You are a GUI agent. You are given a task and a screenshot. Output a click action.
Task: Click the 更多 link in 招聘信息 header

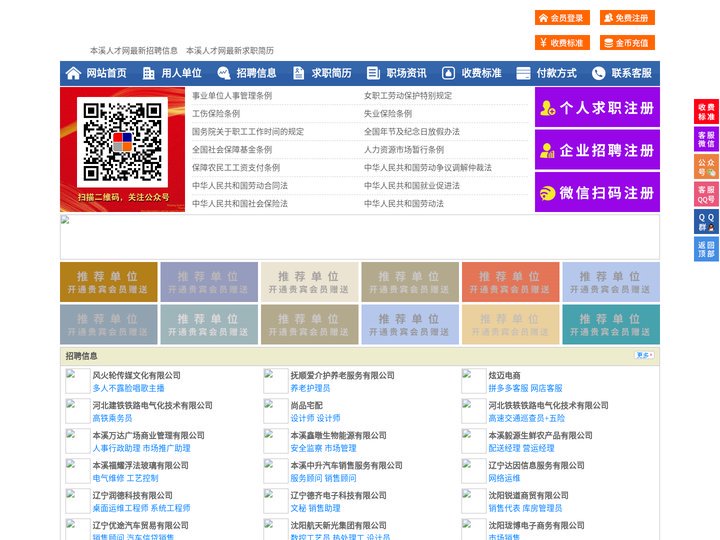tap(644, 355)
